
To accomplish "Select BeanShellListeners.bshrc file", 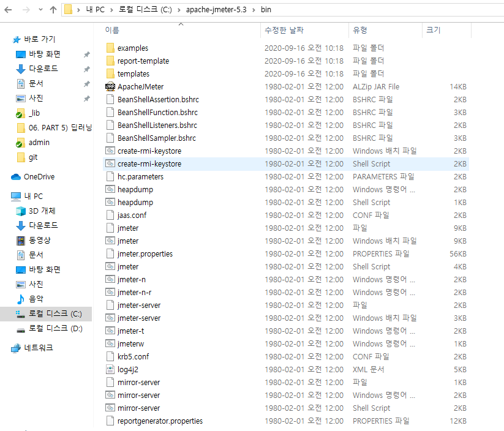I will [x=286, y=126].
